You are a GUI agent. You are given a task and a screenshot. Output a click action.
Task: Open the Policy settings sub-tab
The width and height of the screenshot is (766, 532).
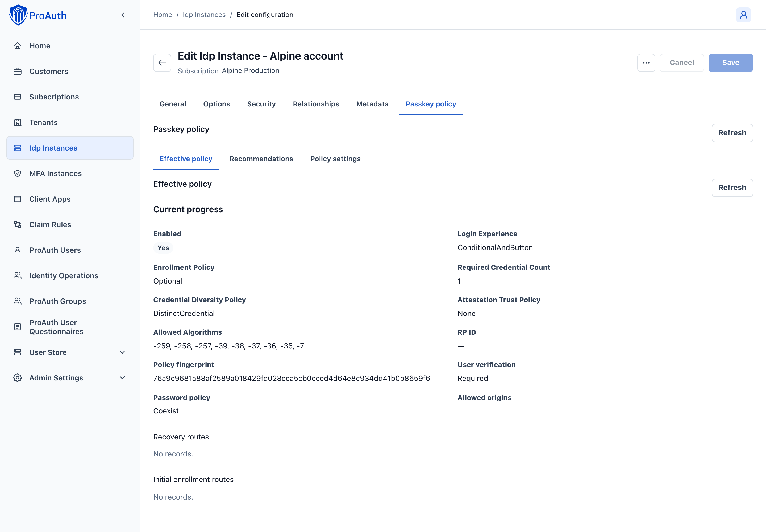[335, 159]
